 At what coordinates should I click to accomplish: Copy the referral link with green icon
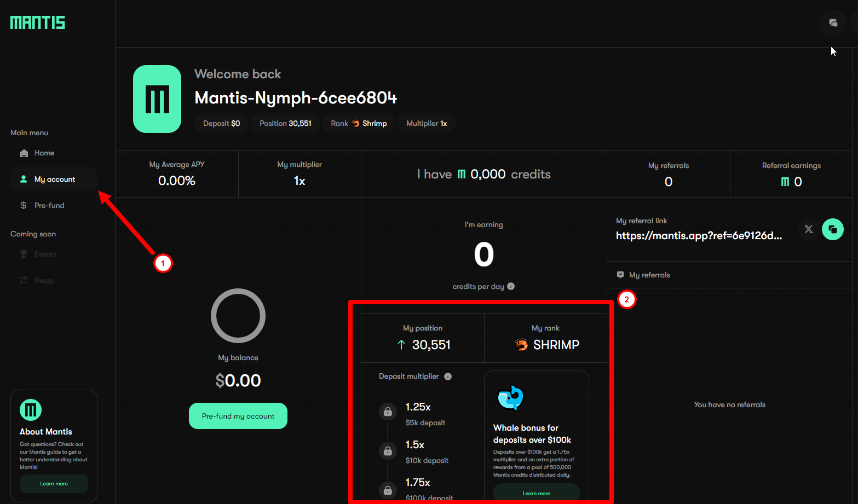pyautogui.click(x=833, y=229)
